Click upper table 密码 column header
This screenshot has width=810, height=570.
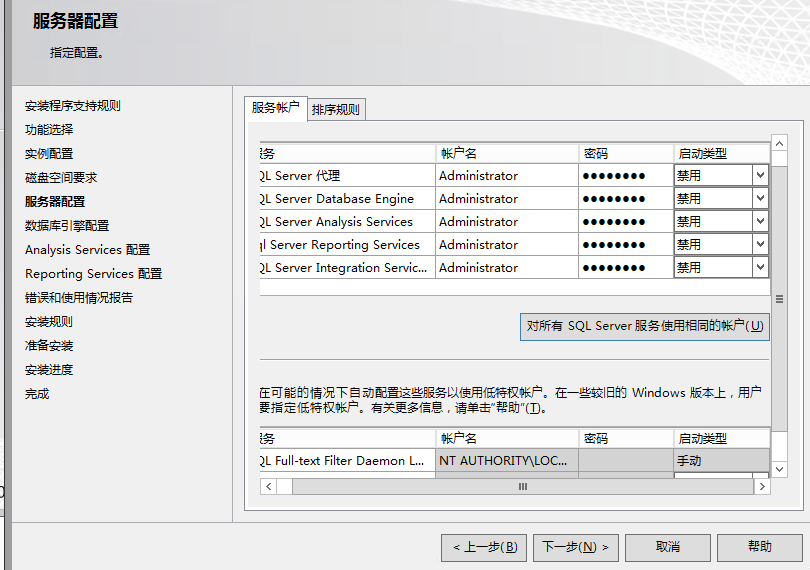click(626, 153)
